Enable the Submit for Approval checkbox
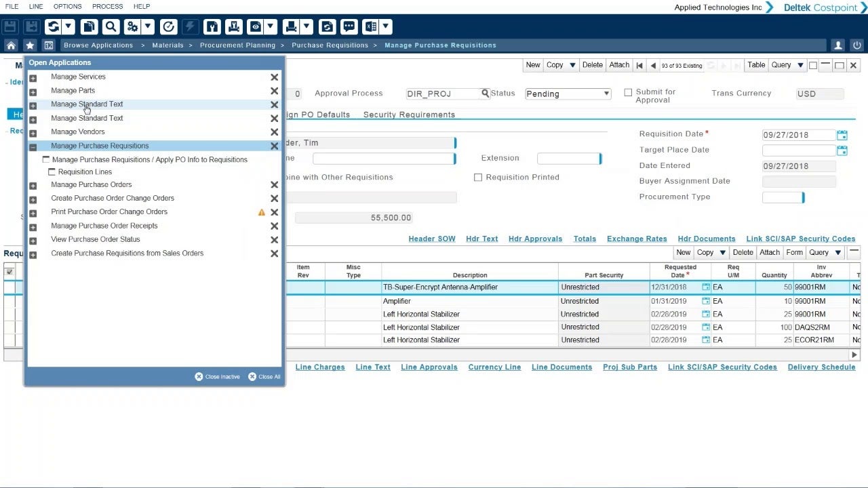The width and height of the screenshot is (868, 488). click(628, 92)
